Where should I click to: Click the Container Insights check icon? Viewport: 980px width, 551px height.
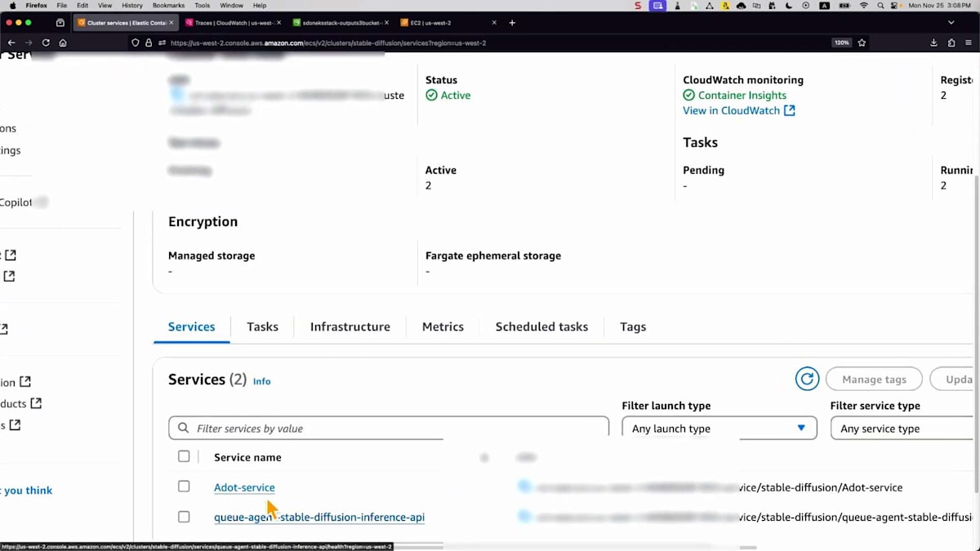[688, 96]
